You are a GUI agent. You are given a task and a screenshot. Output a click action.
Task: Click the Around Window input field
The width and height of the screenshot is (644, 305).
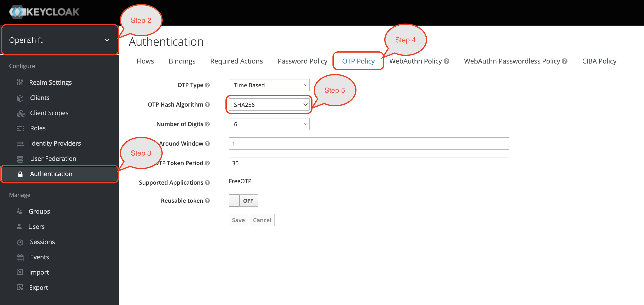tap(369, 143)
